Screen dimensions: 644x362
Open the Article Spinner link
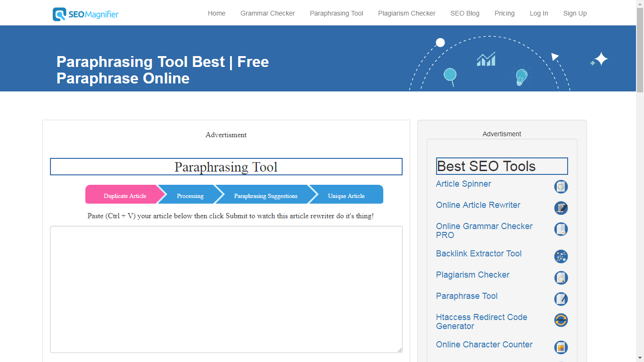[463, 184]
